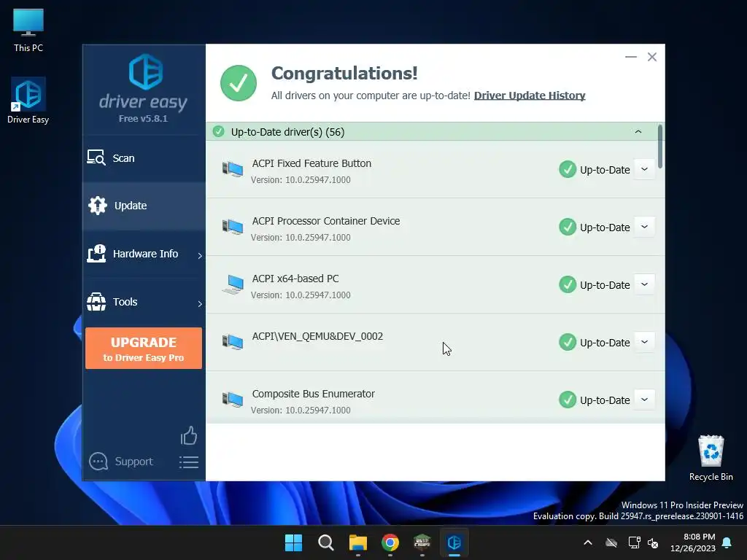Image resolution: width=747 pixels, height=560 pixels.
Task: Select the ACPI x64-based PC name
Action: click(295, 279)
